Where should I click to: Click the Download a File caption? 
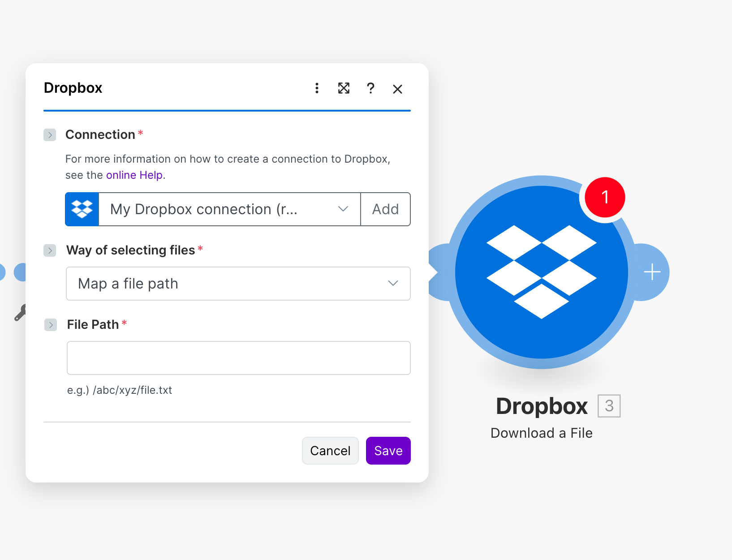(x=542, y=433)
